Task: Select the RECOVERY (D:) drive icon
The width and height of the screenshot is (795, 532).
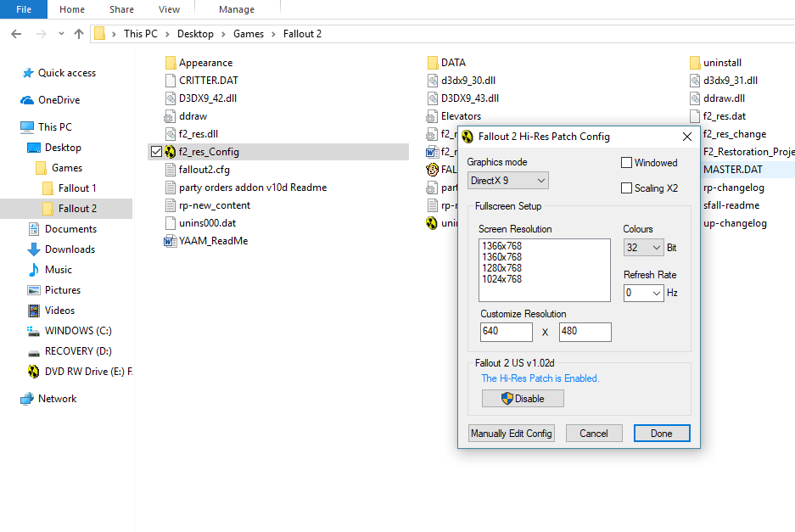Action: (x=33, y=352)
